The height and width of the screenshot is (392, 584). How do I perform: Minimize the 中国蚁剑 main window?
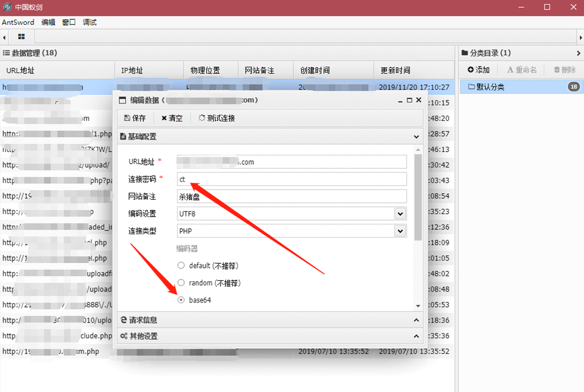coord(521,7)
